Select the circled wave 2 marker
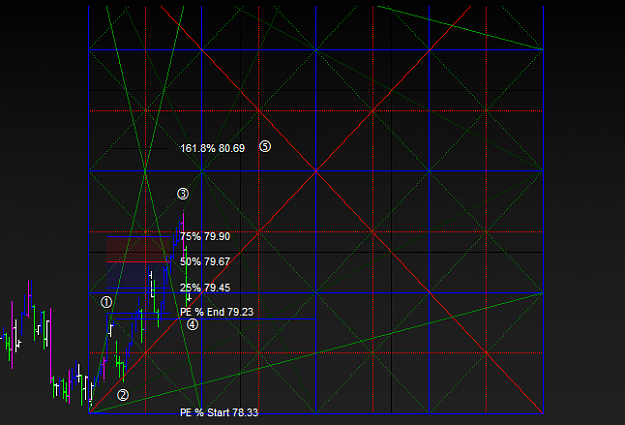The height and width of the screenshot is (425, 625). (x=123, y=395)
